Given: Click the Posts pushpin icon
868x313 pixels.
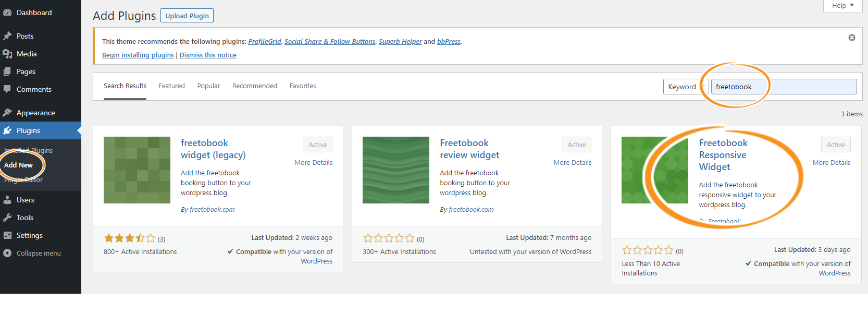Looking at the screenshot, I should click(x=7, y=36).
